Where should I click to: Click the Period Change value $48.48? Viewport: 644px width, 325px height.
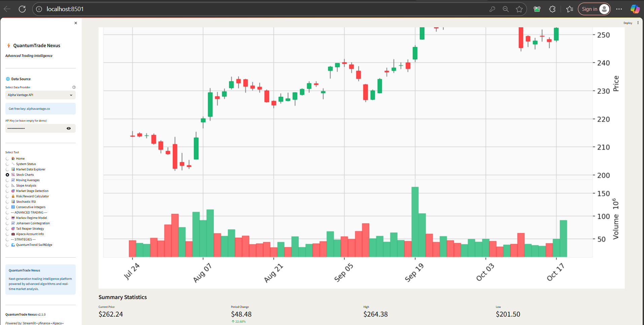point(241,314)
